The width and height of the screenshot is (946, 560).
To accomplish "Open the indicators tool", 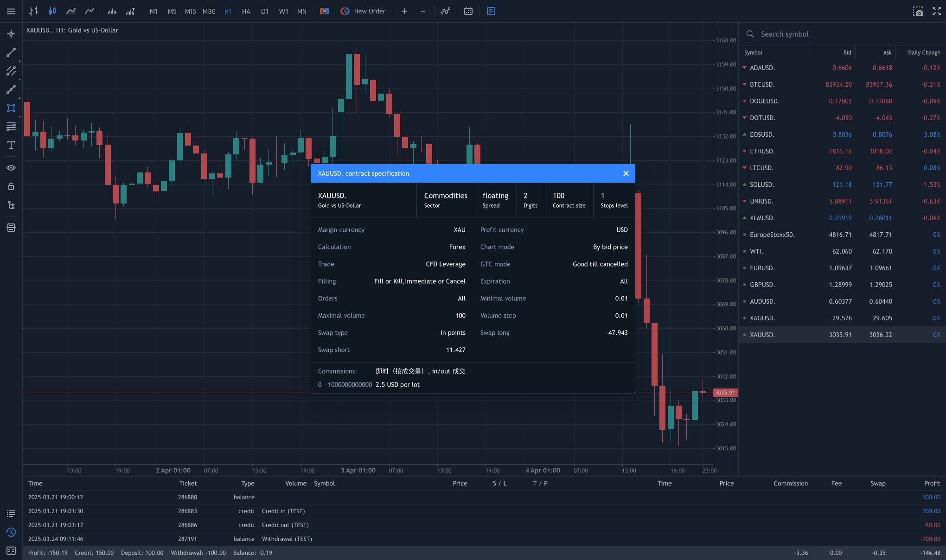I will coord(445,11).
